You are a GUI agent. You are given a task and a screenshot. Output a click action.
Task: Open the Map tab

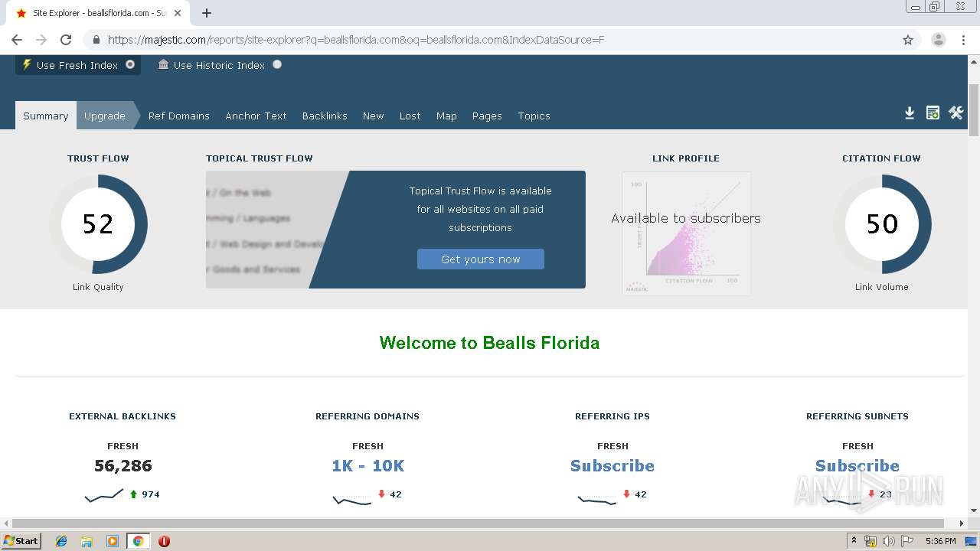pyautogui.click(x=446, y=116)
